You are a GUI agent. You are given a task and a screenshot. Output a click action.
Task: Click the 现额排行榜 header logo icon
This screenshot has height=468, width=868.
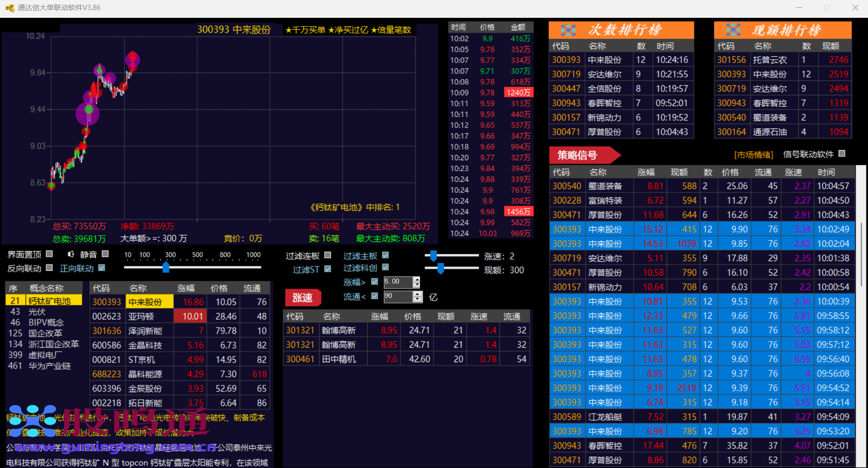point(733,30)
